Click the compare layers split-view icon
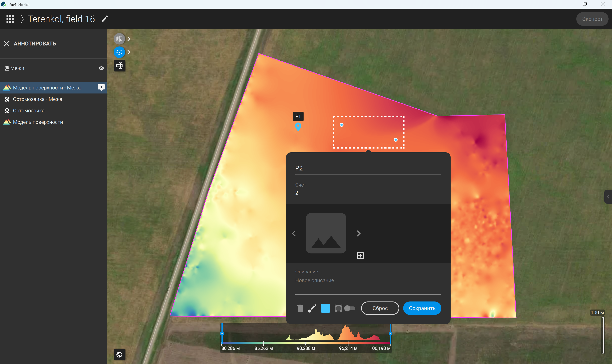This screenshot has height=364, width=612. 119,39
